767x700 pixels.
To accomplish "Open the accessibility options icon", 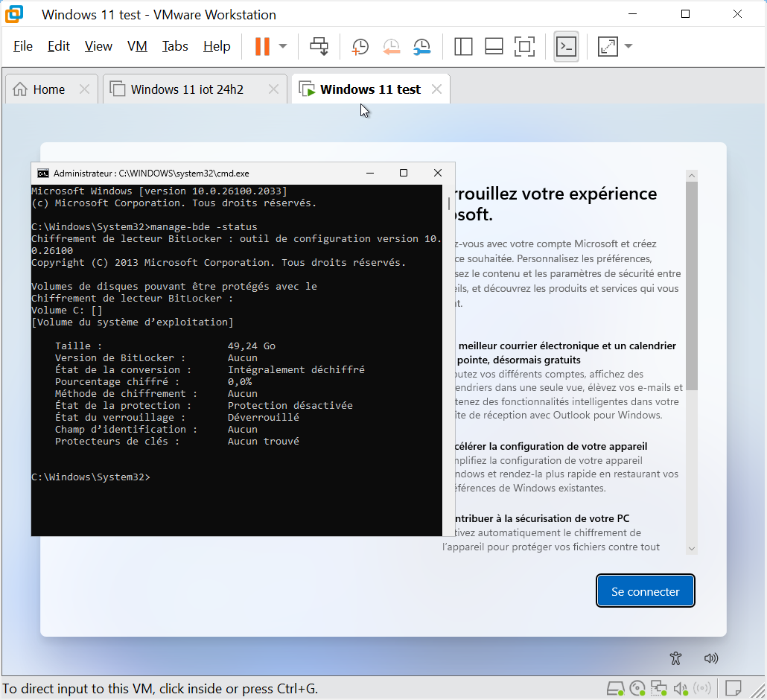I will (675, 658).
